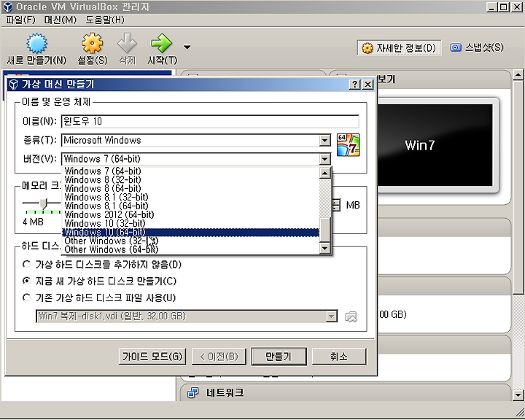Open the Machine (머신) menu
This screenshot has width=525, height=420.
61,20
